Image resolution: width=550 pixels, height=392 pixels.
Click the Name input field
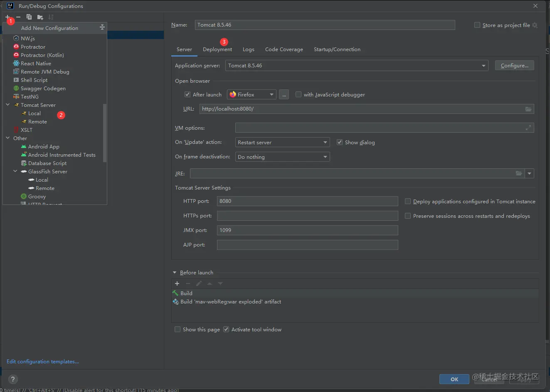pyautogui.click(x=325, y=25)
